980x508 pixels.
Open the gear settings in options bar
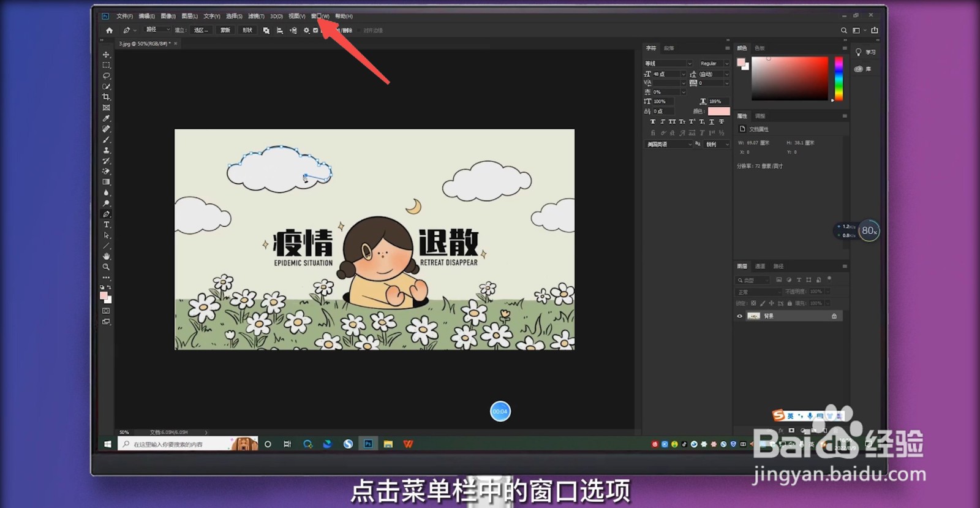point(306,30)
